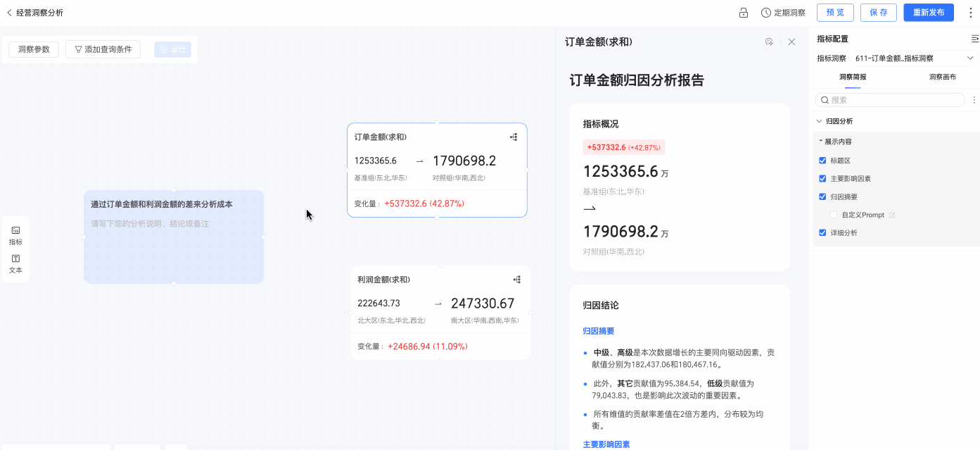Click the +537332.6 (42.87%) change on the canvas card
Screen dimensions: 980x450
point(424,204)
